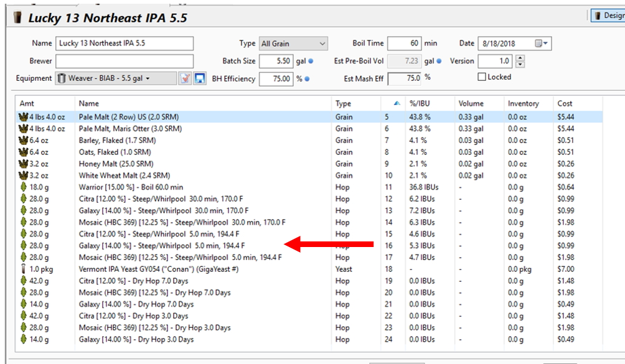Image resolution: width=625 pixels, height=364 pixels.
Task: Click the Est Pre-Boil Vol 7.23 field
Action: click(x=405, y=62)
